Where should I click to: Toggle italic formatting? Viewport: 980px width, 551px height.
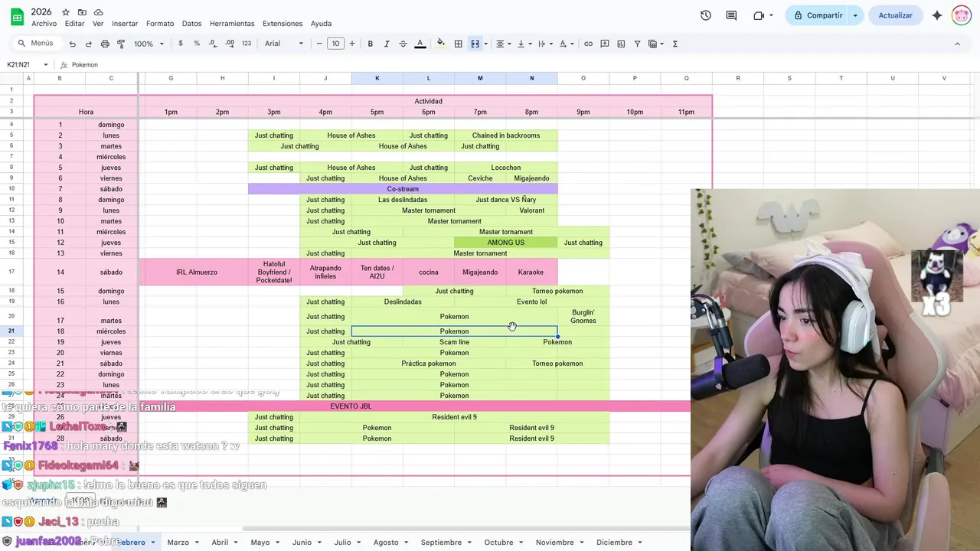387,44
